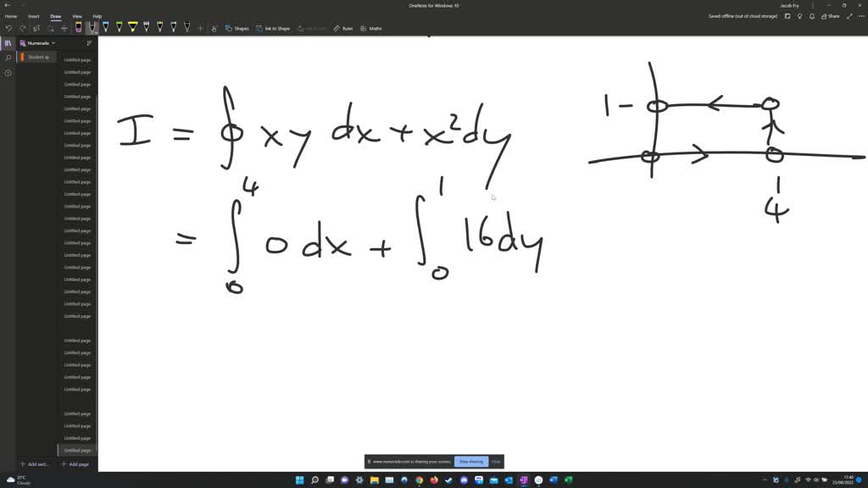Open the See More ellipsis menu
868x488 pixels.
click(x=860, y=15)
